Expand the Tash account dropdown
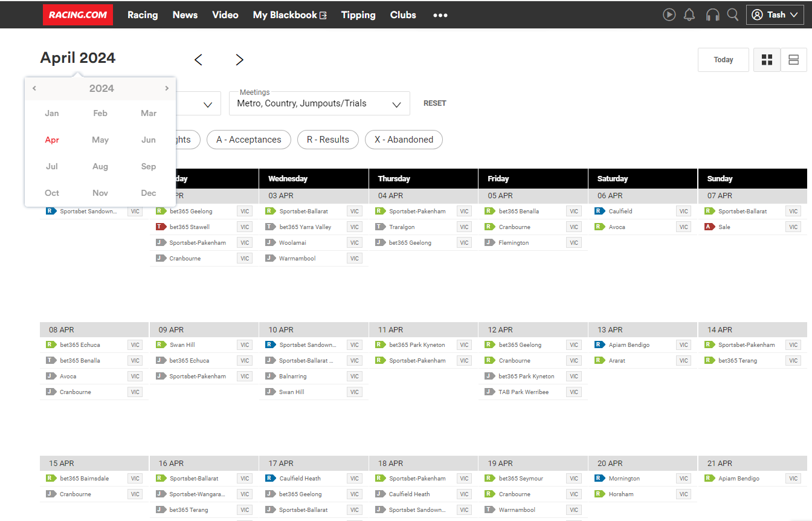 point(775,15)
